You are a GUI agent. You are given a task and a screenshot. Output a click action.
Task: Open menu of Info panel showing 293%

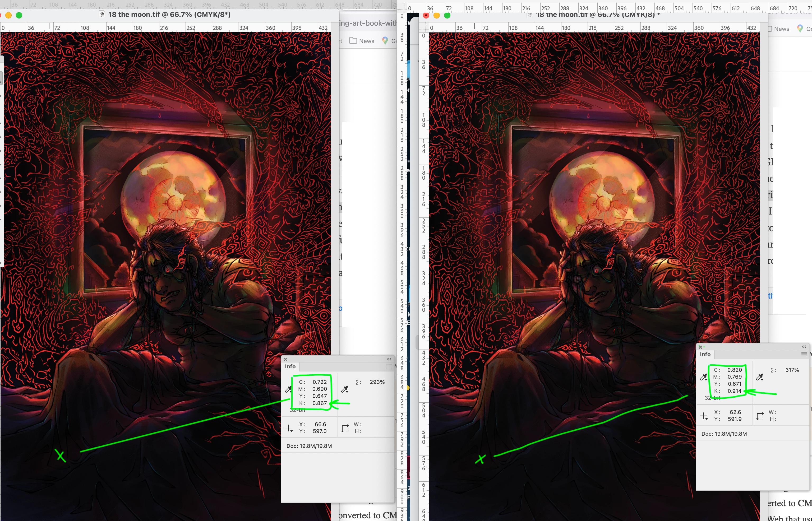389,366
